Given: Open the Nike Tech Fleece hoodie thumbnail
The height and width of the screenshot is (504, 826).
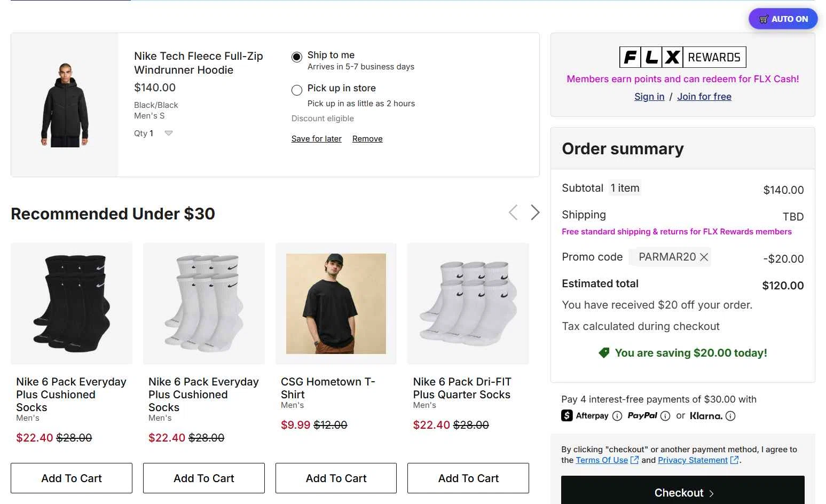Looking at the screenshot, I should (65, 105).
